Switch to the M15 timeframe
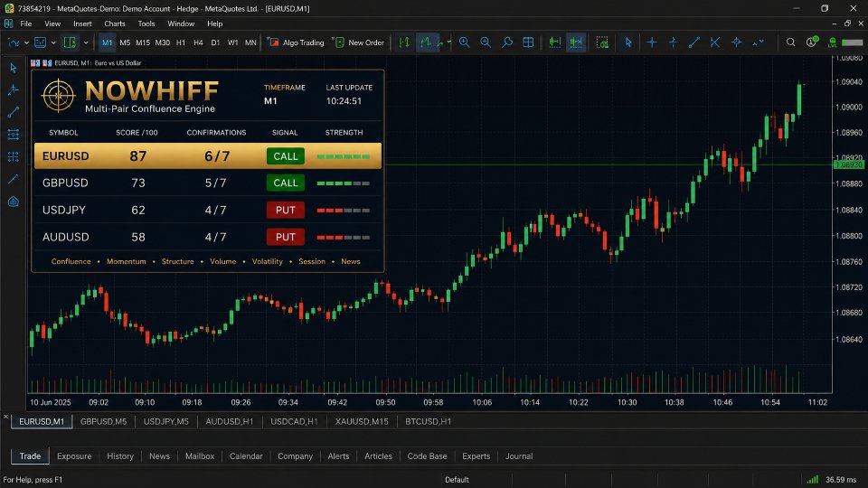Screen dimensions: 868x488 pos(143,42)
